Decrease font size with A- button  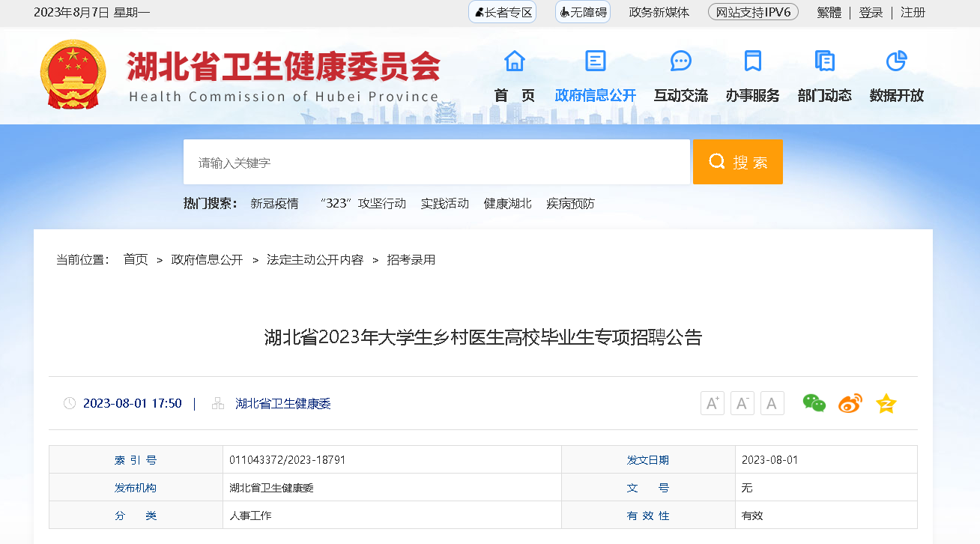(x=742, y=403)
